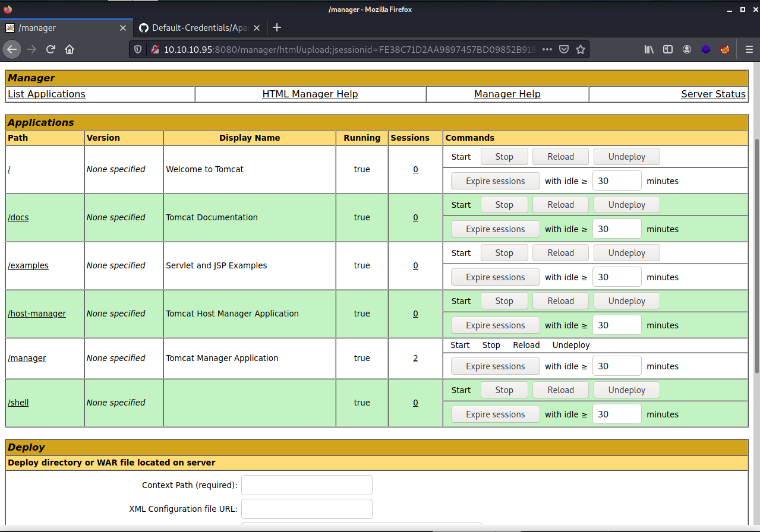
Task: Stop the /shell application
Action: pyautogui.click(x=504, y=390)
